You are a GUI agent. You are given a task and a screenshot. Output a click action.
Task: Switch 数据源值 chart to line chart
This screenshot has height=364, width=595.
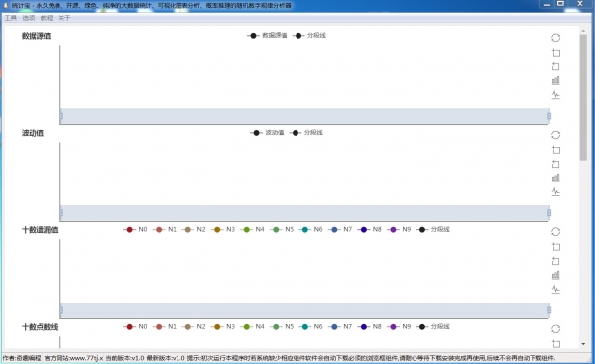[556, 95]
